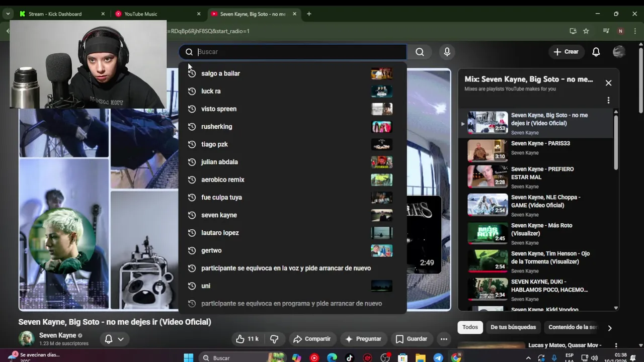Screen dimensions: 644x362
Task: Open Chrome profile "N" button
Action: click(620, 31)
